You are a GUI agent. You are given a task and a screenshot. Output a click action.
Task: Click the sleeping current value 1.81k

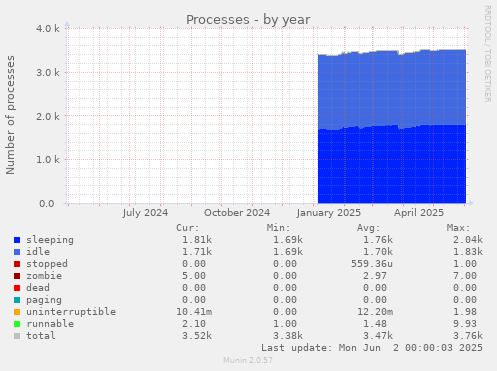click(197, 240)
